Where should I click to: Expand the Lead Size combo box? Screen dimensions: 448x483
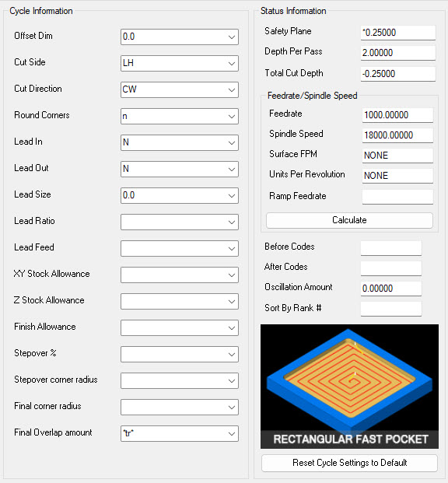pos(180,195)
